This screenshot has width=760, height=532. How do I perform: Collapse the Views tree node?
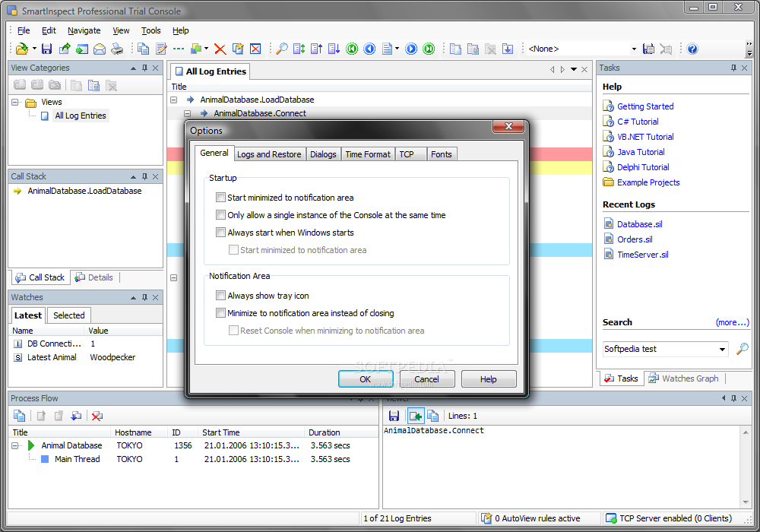click(15, 103)
